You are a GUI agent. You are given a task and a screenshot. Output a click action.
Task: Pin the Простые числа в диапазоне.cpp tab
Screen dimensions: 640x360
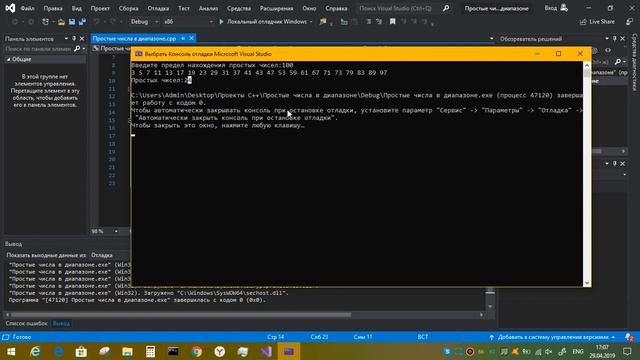click(x=183, y=38)
